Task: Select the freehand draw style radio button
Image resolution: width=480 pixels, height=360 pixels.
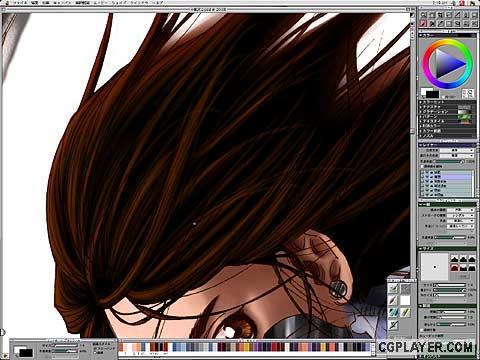Action: (x=95, y=349)
